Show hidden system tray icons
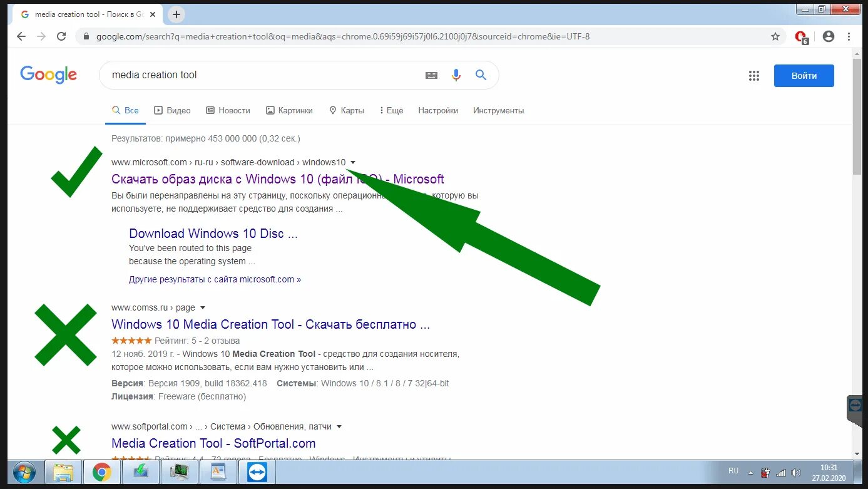This screenshot has height=489, width=868. click(x=751, y=473)
